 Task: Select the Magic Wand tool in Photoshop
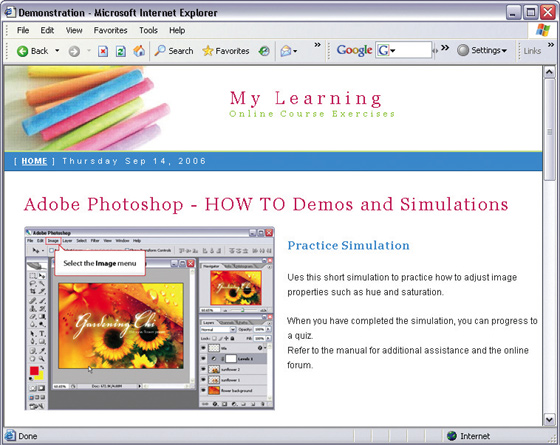pos(42,283)
